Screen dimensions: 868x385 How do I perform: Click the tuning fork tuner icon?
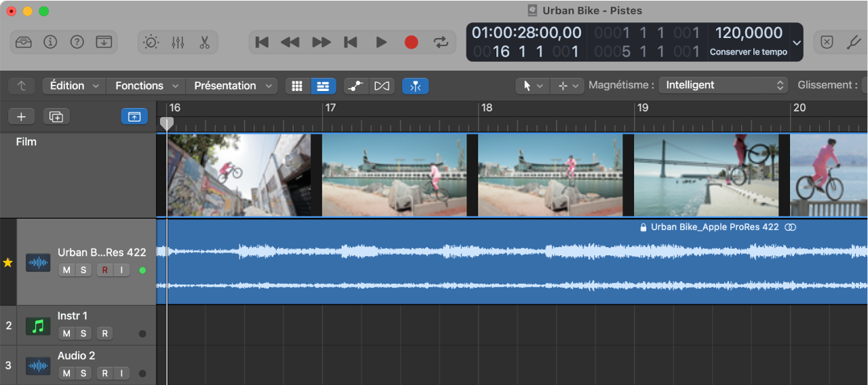point(855,42)
